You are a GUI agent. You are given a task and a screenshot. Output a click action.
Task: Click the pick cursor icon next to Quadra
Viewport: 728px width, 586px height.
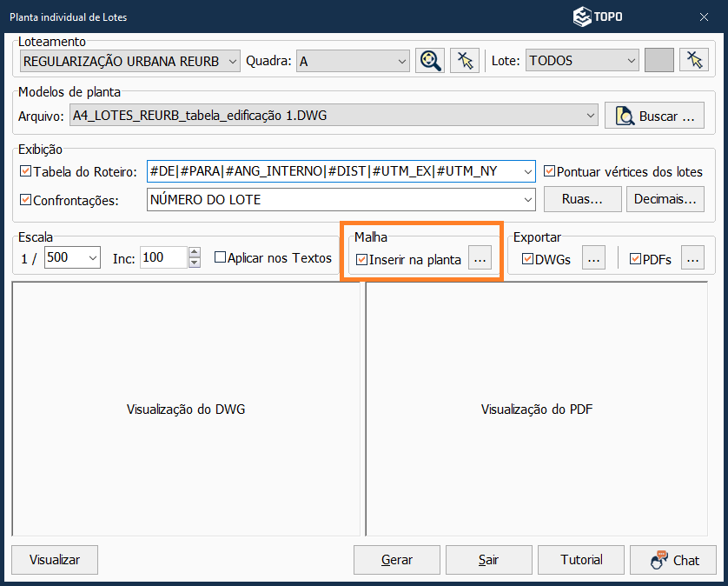tap(465, 60)
